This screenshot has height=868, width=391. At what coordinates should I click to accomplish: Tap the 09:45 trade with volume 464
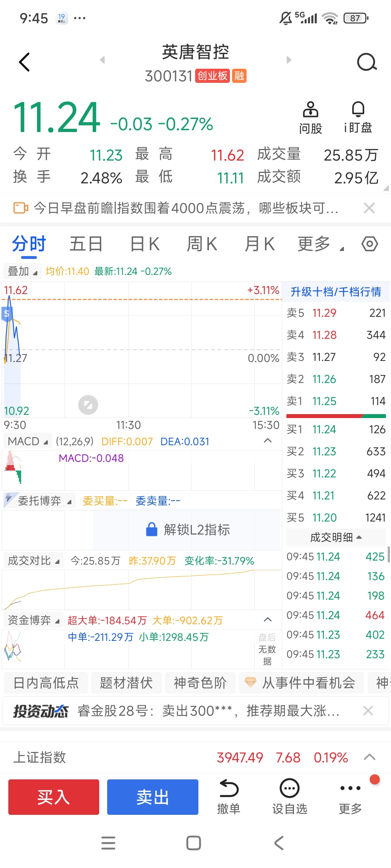coord(336,615)
